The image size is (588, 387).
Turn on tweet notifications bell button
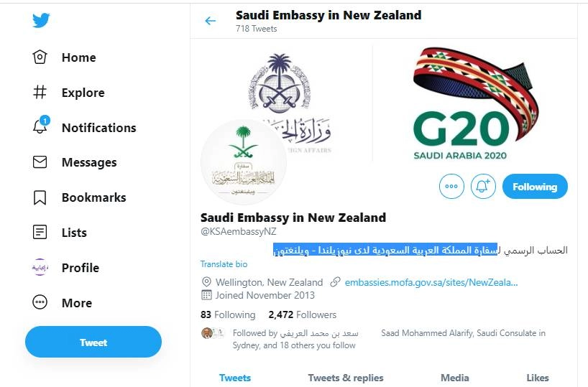484,187
